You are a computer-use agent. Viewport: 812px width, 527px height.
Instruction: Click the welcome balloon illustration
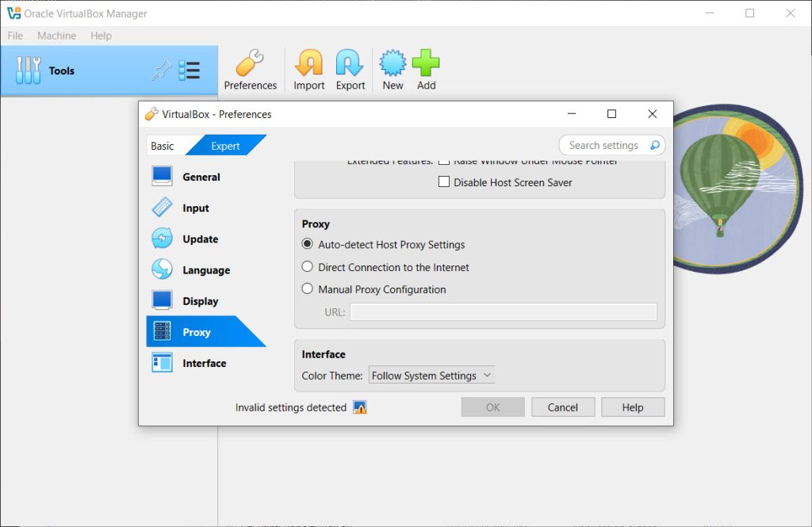click(738, 189)
